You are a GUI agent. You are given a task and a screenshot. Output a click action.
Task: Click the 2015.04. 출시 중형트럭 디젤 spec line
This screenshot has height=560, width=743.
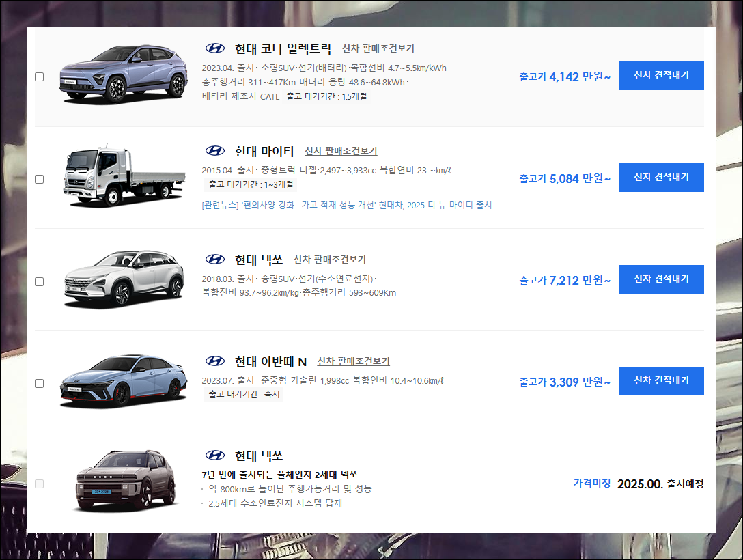[x=326, y=170]
